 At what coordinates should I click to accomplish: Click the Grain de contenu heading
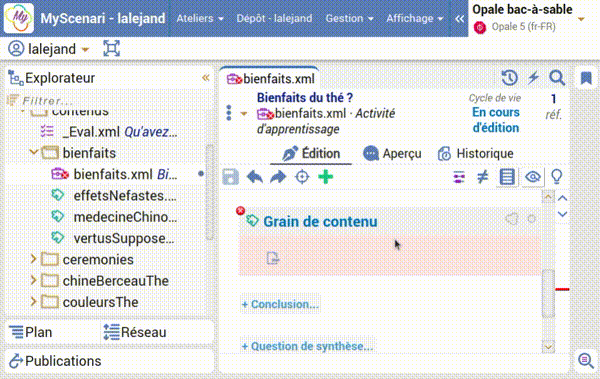(320, 222)
